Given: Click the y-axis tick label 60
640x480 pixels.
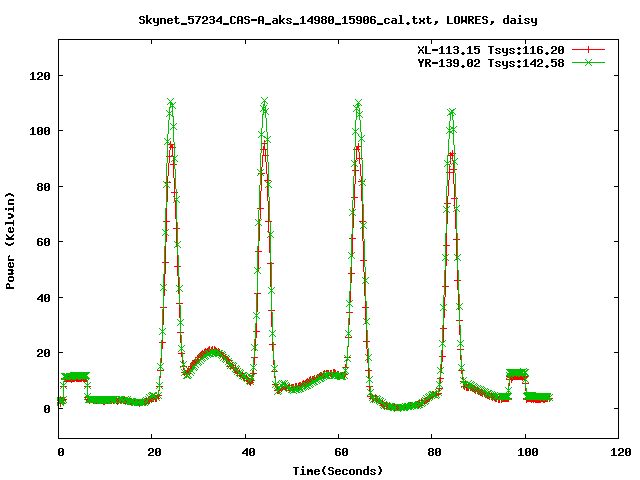Looking at the screenshot, I should 44,242.
